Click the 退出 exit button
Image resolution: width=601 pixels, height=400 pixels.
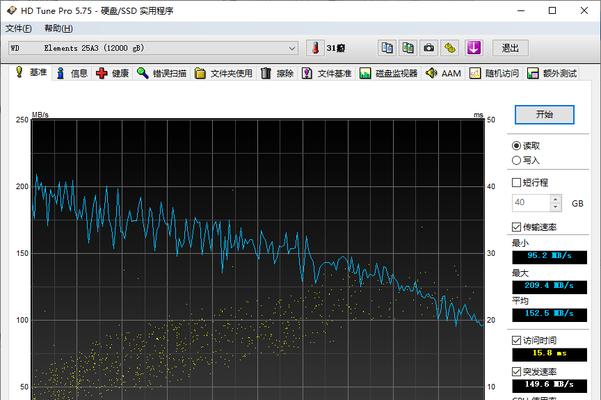pos(510,48)
